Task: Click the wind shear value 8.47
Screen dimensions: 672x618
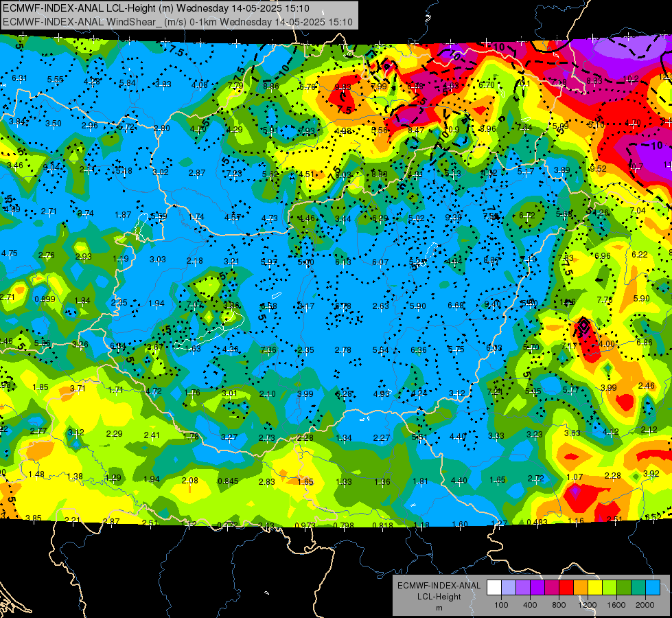Action: (x=416, y=130)
